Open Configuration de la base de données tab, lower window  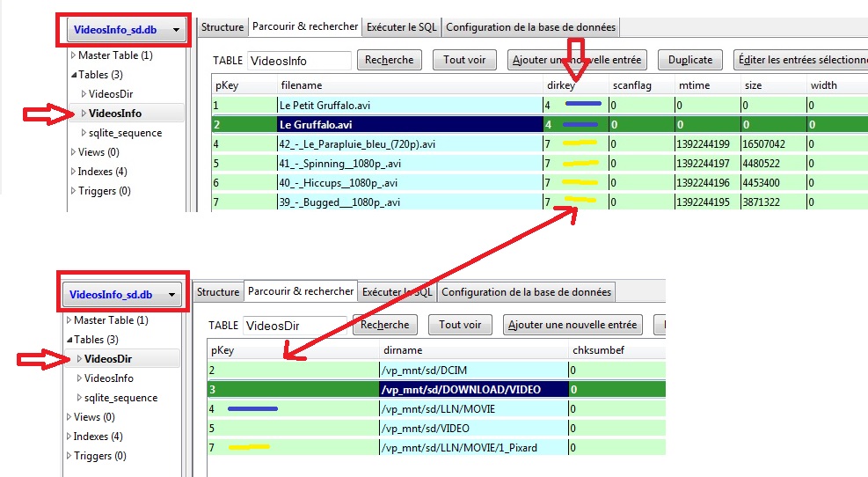pyautogui.click(x=526, y=292)
